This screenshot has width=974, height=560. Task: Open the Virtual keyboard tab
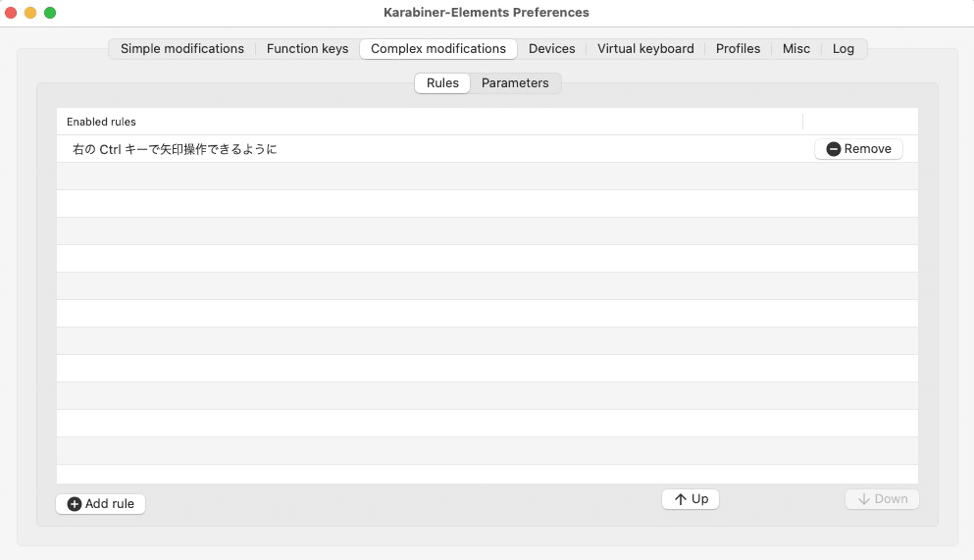coord(645,48)
